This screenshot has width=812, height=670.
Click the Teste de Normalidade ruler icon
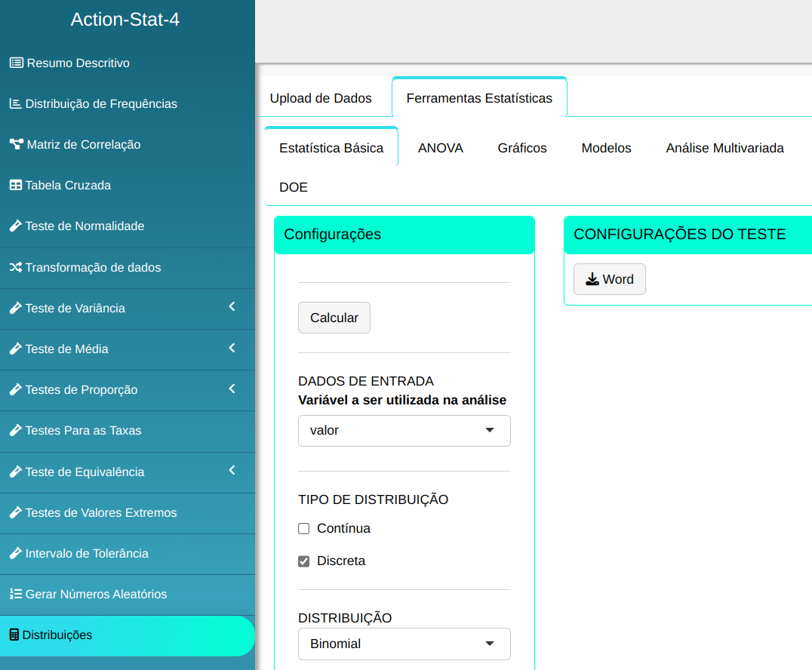click(x=15, y=226)
